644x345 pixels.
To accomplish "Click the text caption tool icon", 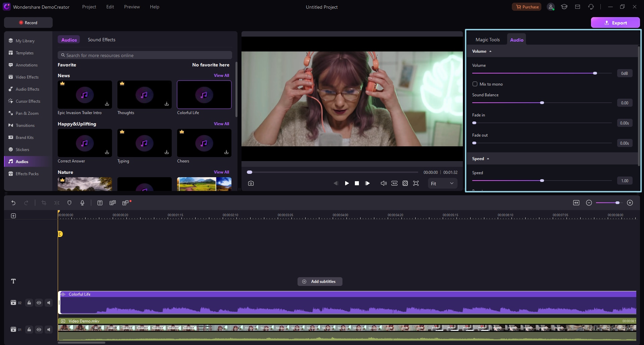I will (100, 203).
